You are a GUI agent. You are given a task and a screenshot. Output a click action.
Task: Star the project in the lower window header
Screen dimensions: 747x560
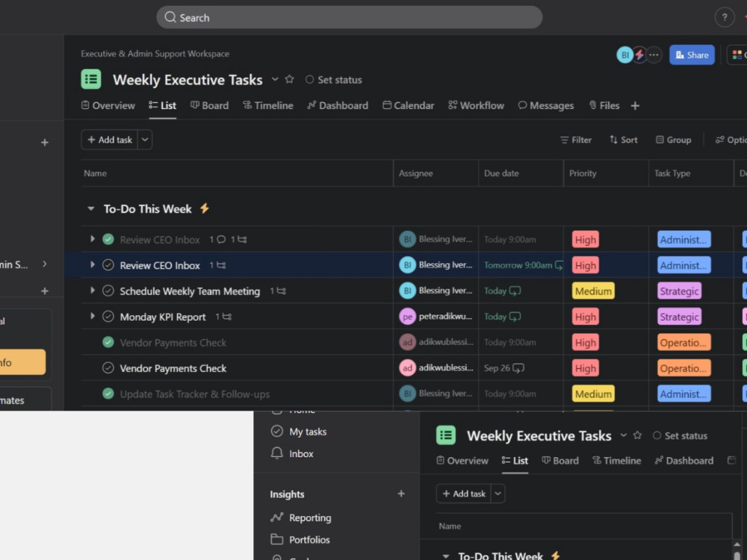coord(637,435)
